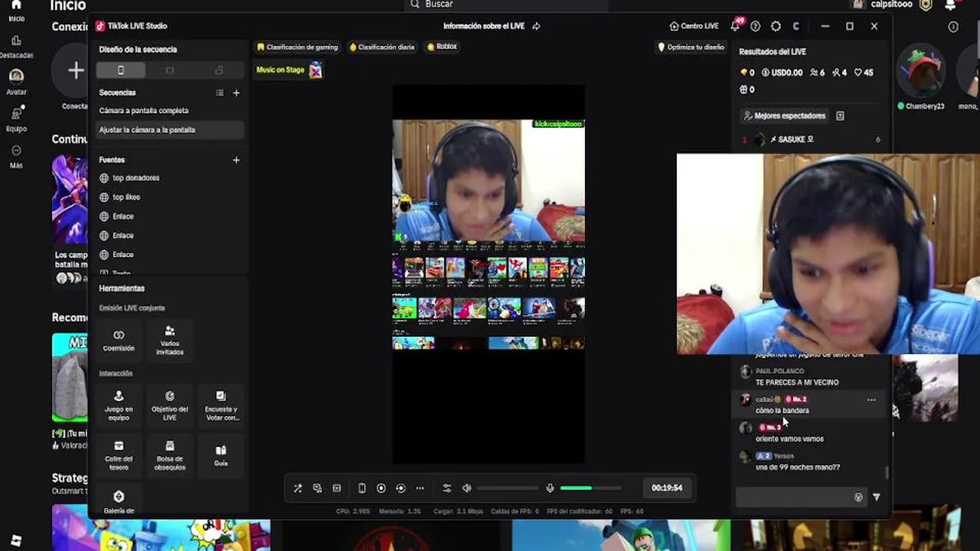Select the dual-screen layout icon
Viewport: 980px width, 551px height.
[219, 70]
